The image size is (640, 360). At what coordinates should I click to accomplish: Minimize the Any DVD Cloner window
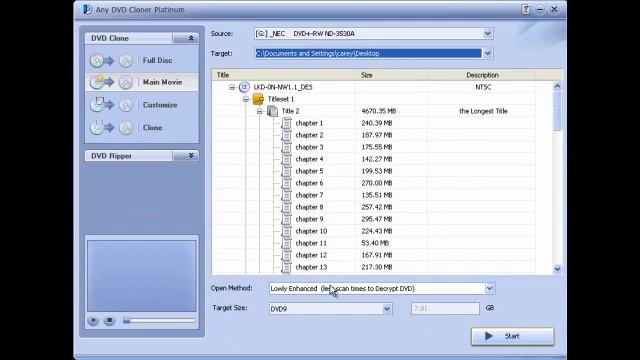click(540, 9)
